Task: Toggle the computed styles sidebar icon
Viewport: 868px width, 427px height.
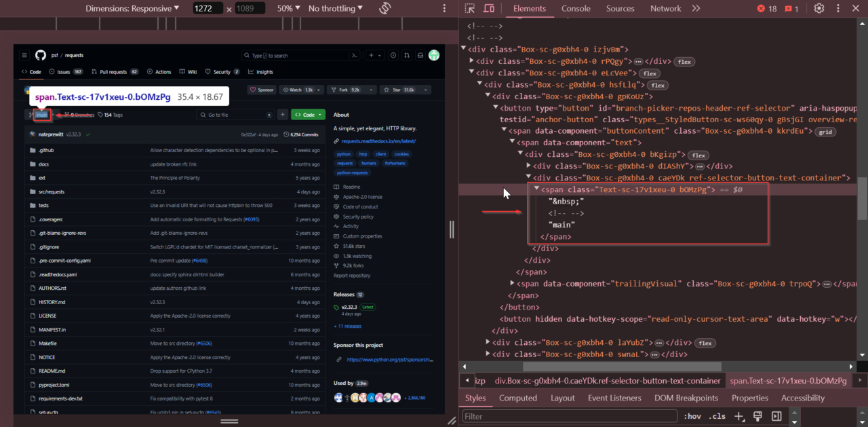Action: pos(777,416)
